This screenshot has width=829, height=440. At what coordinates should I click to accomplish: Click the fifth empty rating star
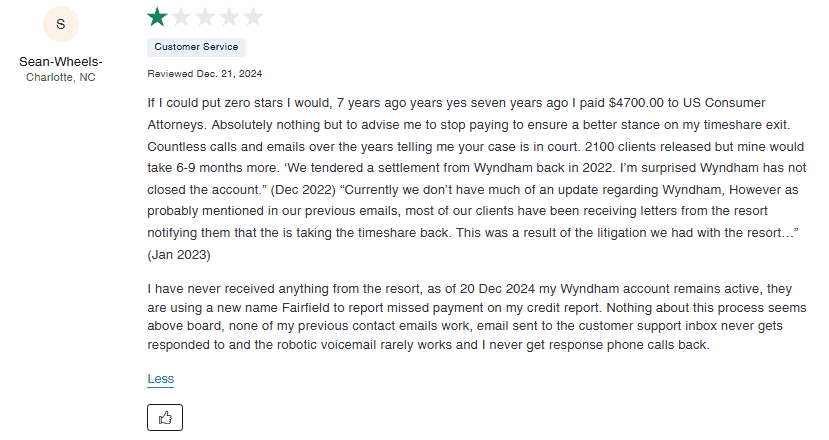(x=253, y=17)
